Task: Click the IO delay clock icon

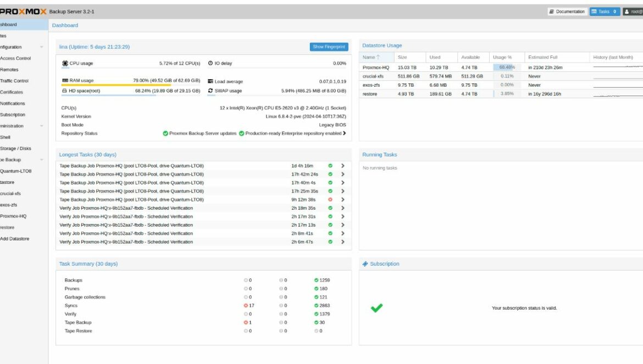Action: [x=210, y=63]
